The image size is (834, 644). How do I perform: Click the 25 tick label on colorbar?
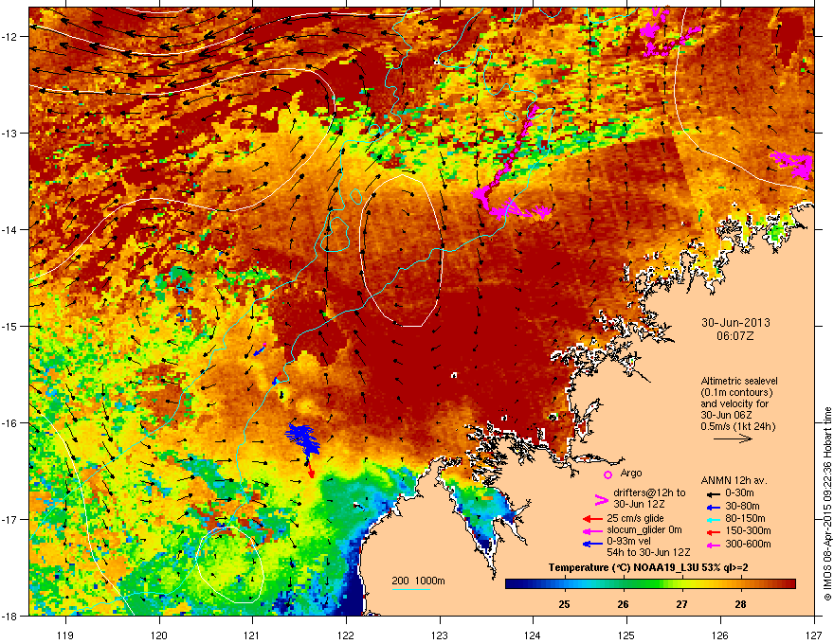click(564, 604)
